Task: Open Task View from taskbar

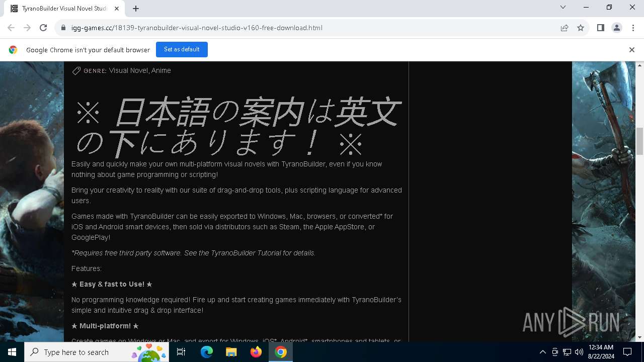Action: (x=181, y=352)
